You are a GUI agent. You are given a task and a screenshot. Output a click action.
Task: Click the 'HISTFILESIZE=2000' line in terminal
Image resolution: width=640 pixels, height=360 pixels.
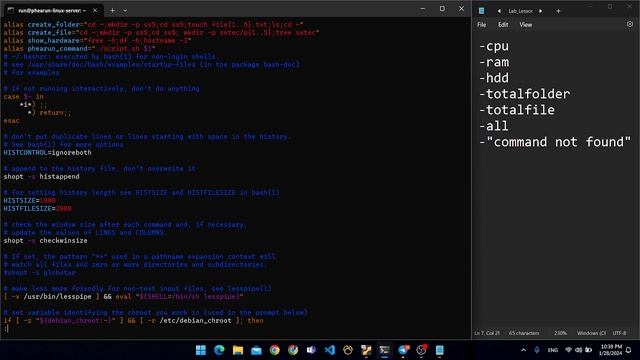[x=38, y=209]
